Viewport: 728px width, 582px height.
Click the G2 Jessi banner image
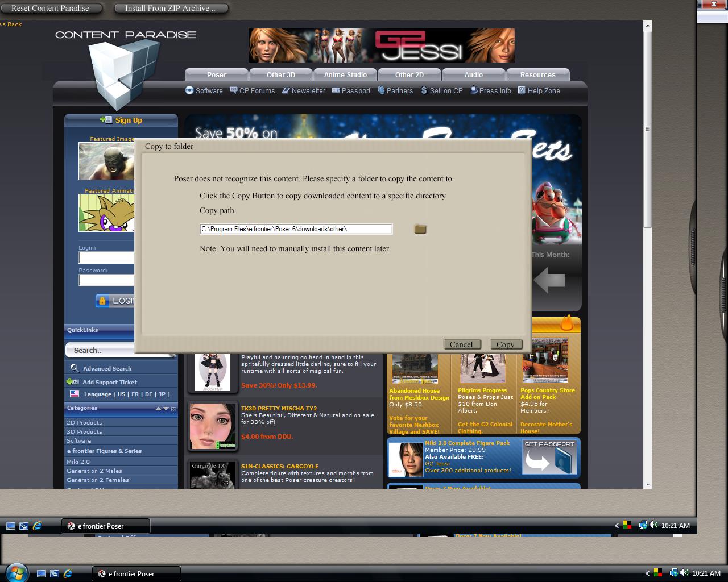(x=381, y=45)
